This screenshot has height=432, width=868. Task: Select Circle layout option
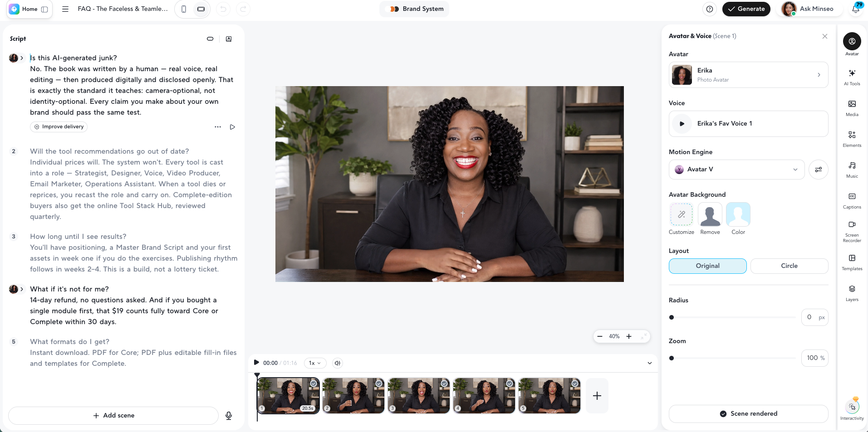pyautogui.click(x=789, y=266)
